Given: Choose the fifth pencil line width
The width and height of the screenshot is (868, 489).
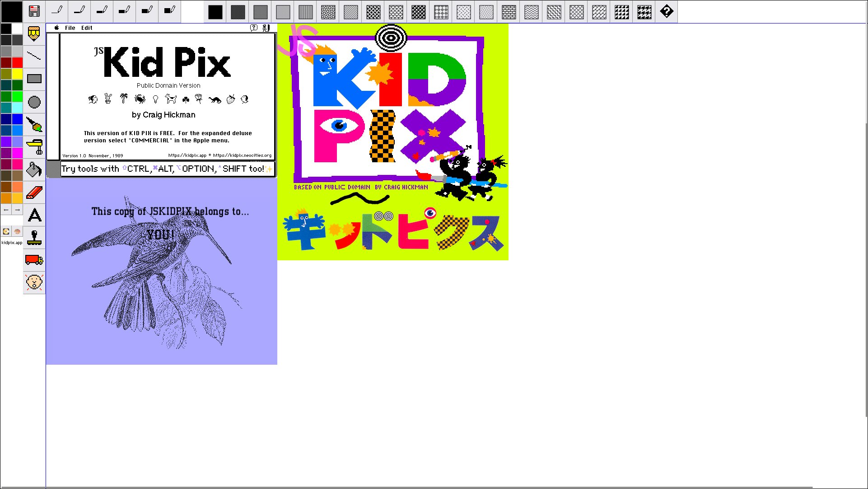Looking at the screenshot, I should (x=147, y=11).
